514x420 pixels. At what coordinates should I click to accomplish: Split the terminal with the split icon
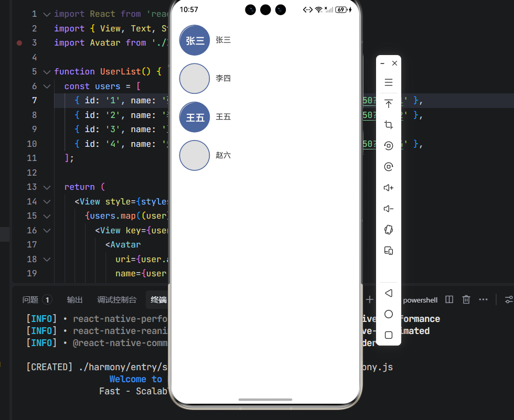pyautogui.click(x=449, y=299)
